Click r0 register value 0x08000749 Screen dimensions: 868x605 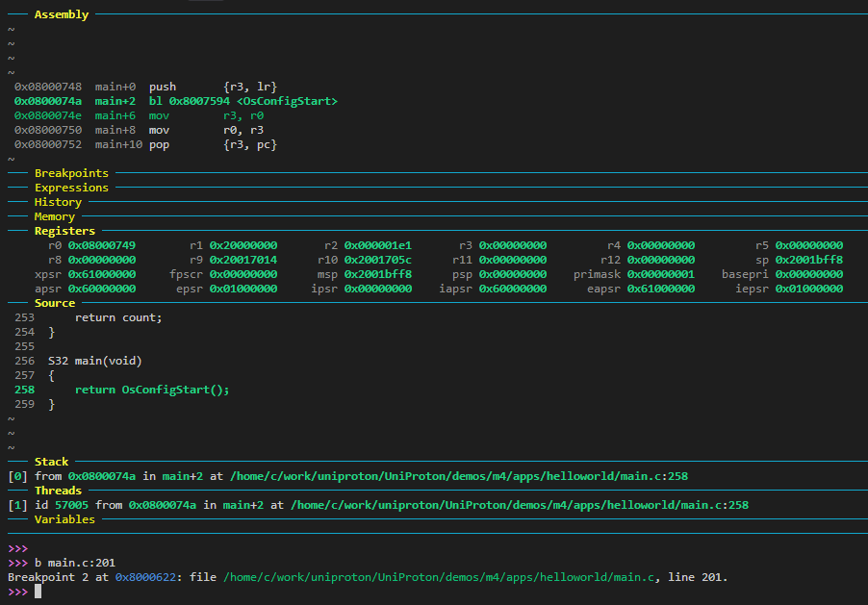click(102, 245)
